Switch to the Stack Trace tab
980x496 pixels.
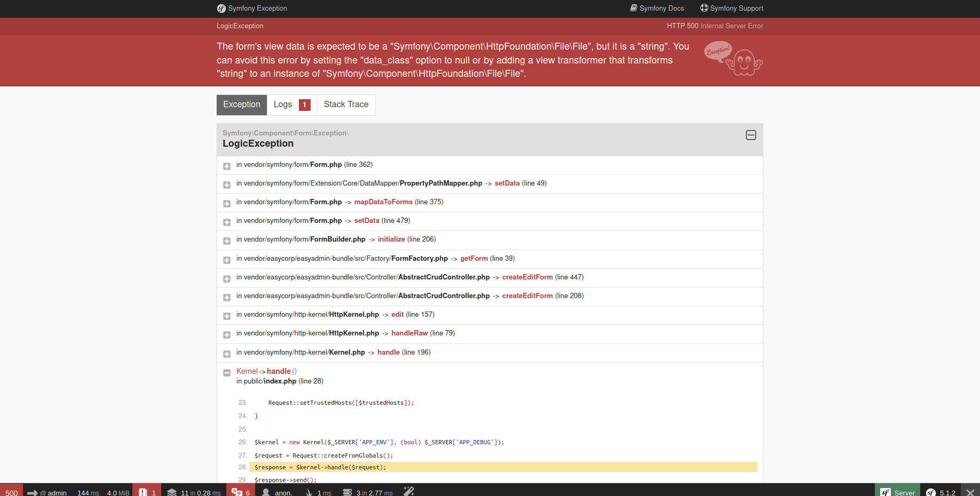tap(346, 105)
